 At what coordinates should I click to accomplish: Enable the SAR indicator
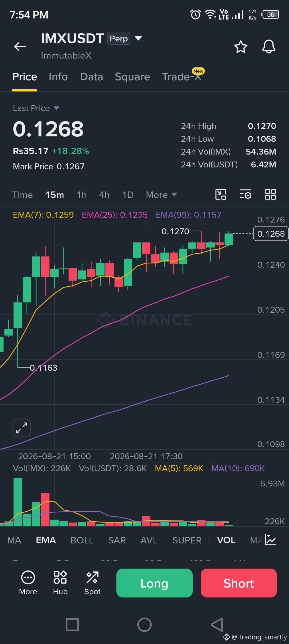point(117,540)
